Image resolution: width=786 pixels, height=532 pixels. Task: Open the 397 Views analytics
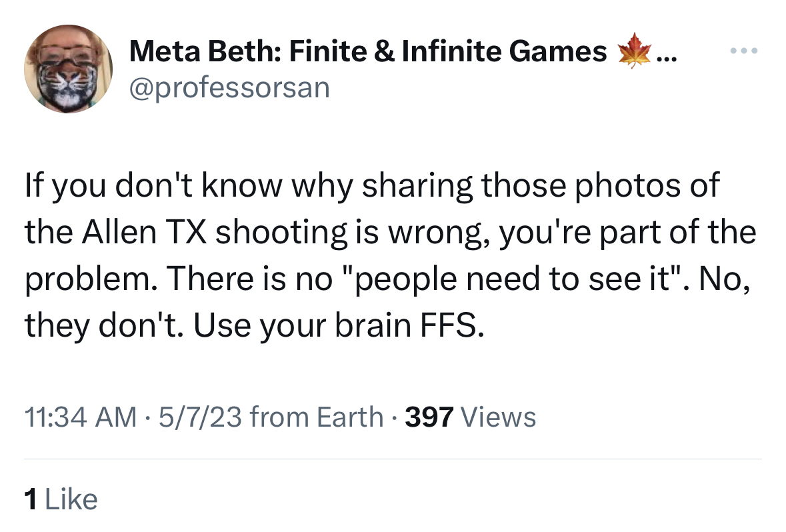(x=471, y=417)
